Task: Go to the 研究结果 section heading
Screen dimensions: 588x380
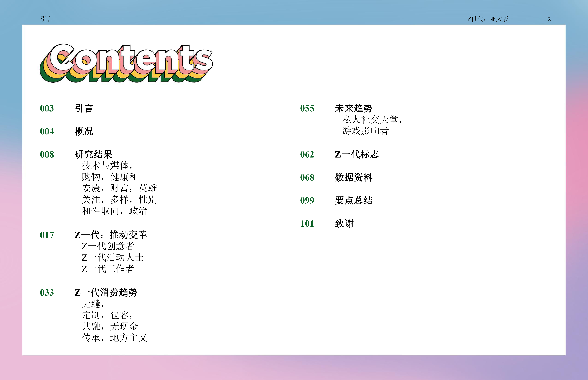Action: click(93, 155)
